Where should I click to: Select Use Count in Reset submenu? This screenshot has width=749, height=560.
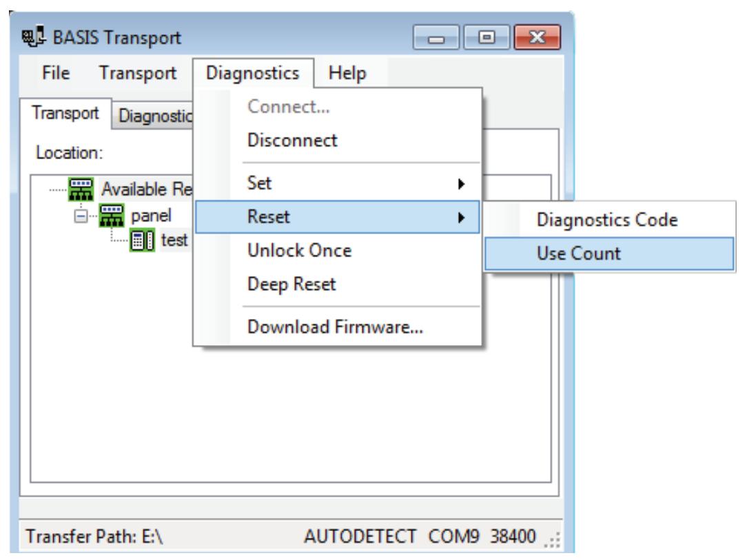click(610, 253)
